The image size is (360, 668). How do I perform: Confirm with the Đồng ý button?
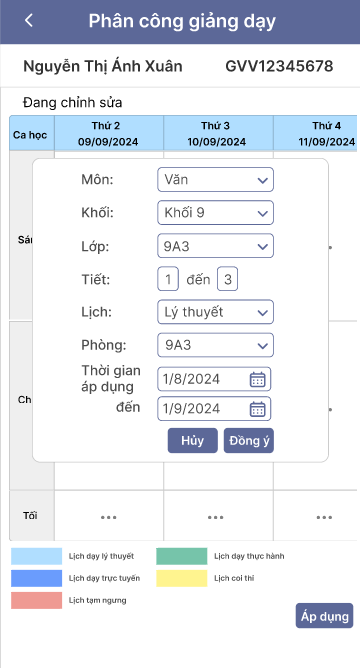coord(249,441)
